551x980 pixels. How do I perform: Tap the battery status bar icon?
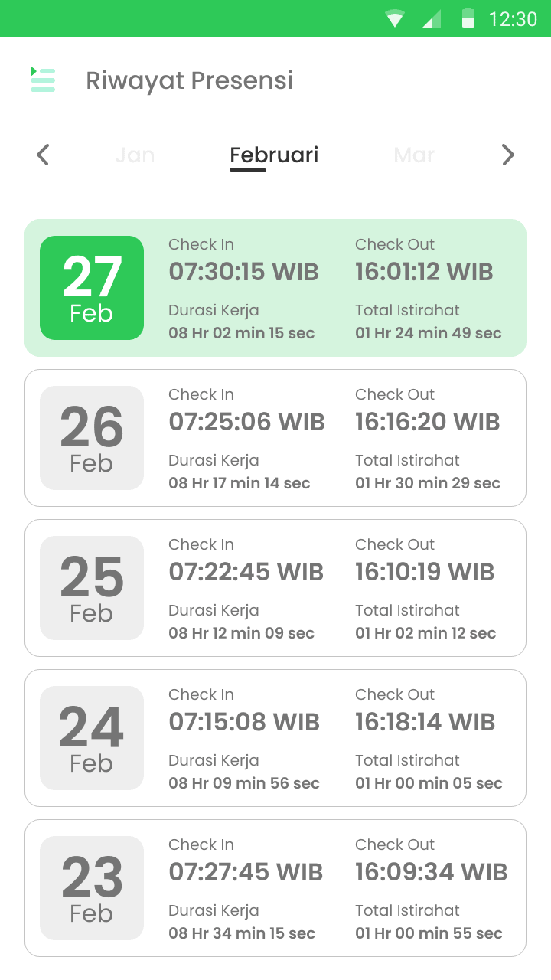(x=468, y=18)
